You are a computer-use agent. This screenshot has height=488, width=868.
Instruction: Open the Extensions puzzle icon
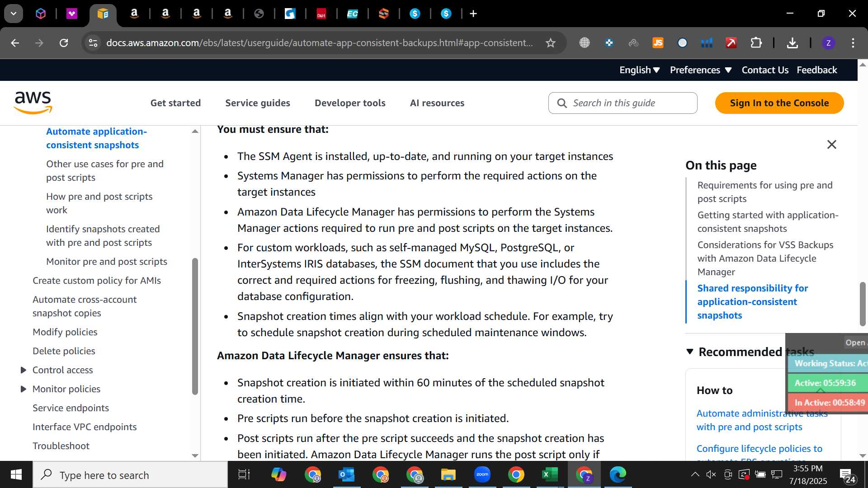point(756,43)
